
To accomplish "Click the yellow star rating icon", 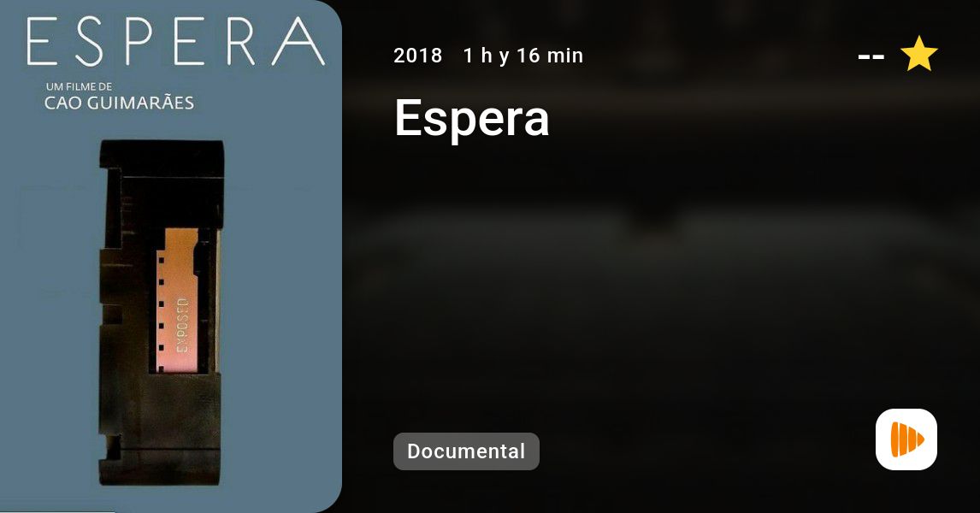I will 918,55.
